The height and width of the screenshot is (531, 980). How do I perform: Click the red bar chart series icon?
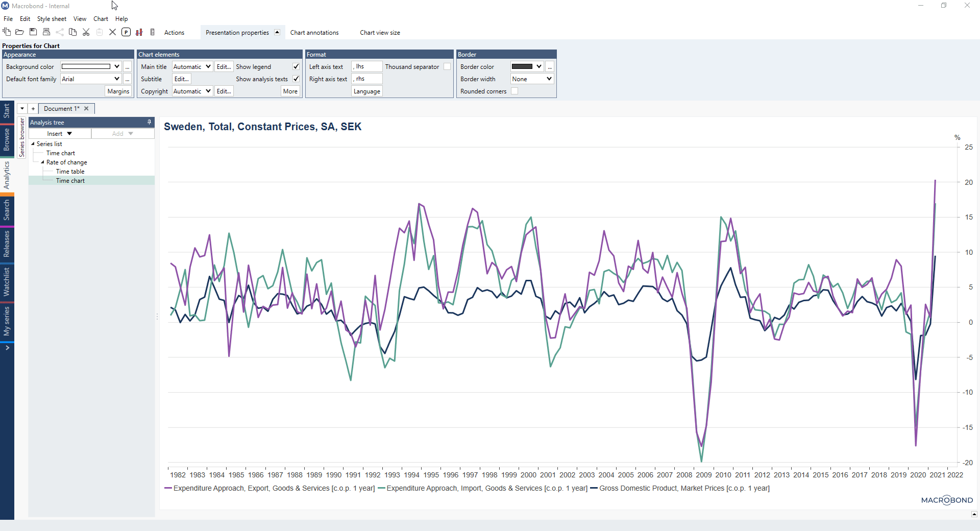click(x=139, y=32)
